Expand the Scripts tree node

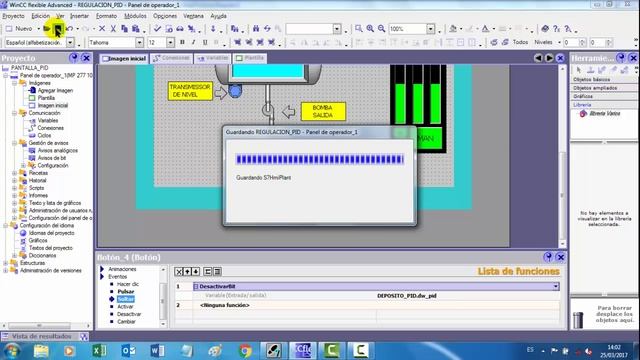coord(14,188)
